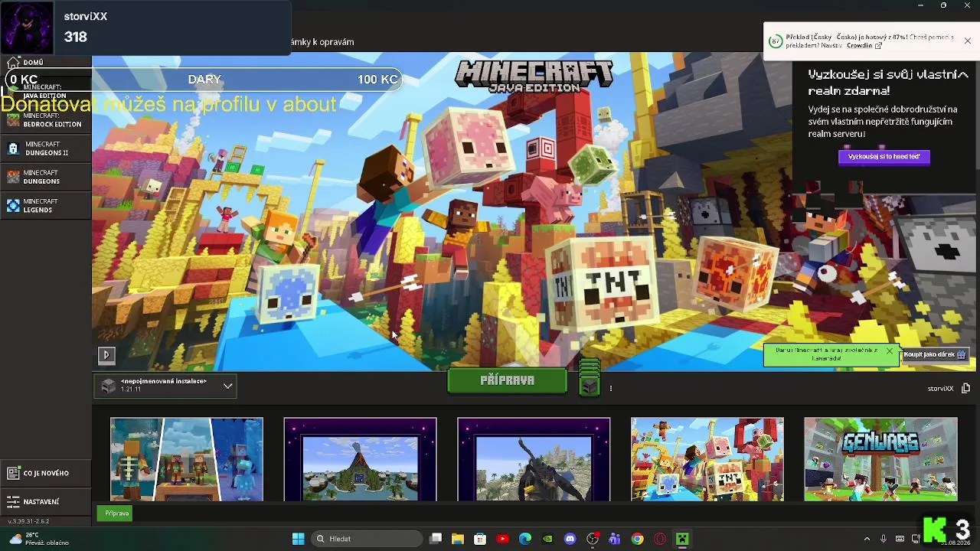
Task: Close the translation progress notification
Action: (967, 41)
